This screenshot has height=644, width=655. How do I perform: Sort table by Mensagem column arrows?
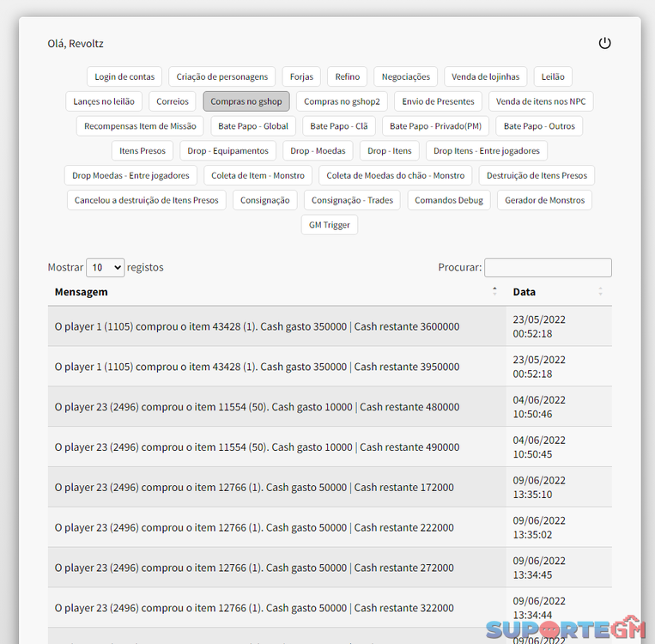tap(494, 292)
